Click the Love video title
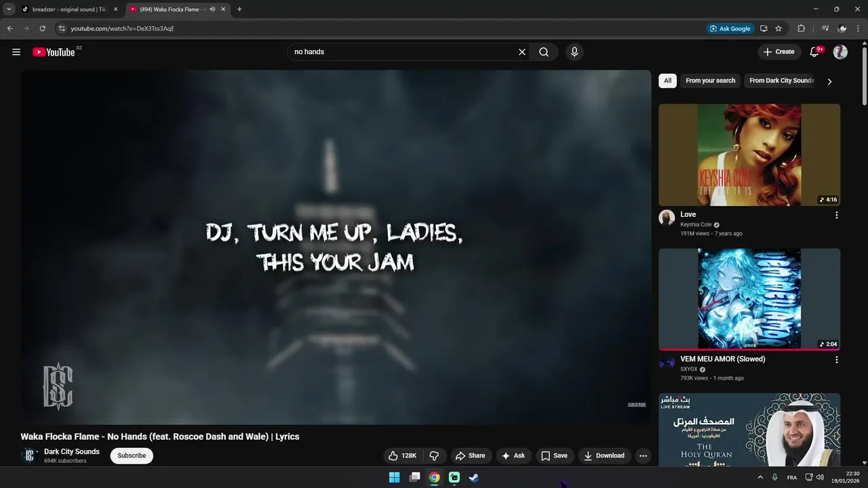 point(688,214)
